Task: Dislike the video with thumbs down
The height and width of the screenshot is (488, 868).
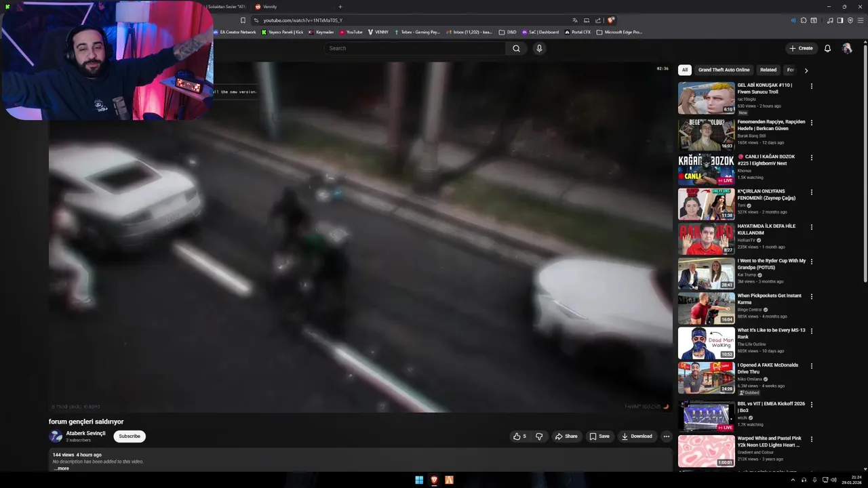Action: pyautogui.click(x=539, y=436)
